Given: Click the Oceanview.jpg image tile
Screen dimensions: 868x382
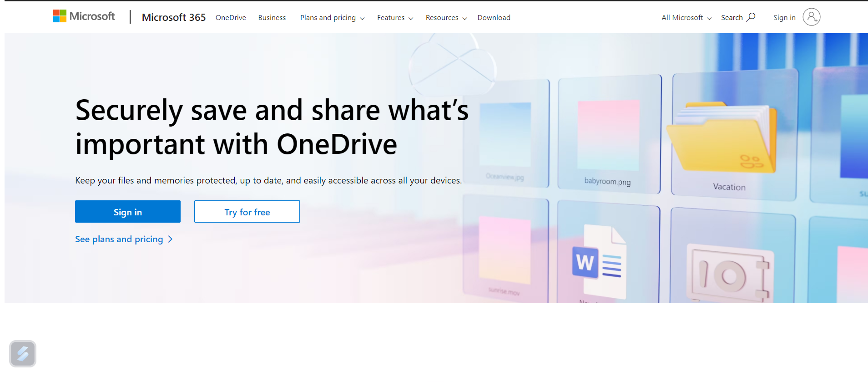Looking at the screenshot, I should [x=506, y=134].
